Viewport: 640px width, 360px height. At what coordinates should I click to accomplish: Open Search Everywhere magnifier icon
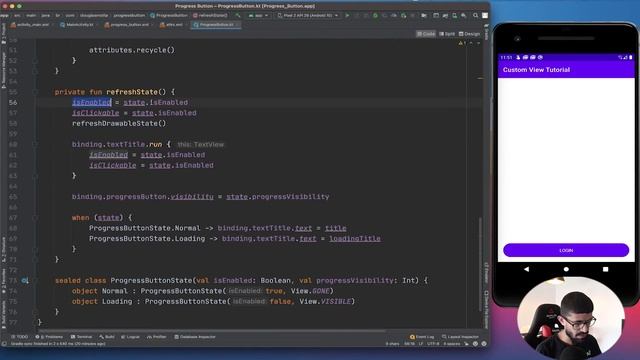(x=476, y=16)
